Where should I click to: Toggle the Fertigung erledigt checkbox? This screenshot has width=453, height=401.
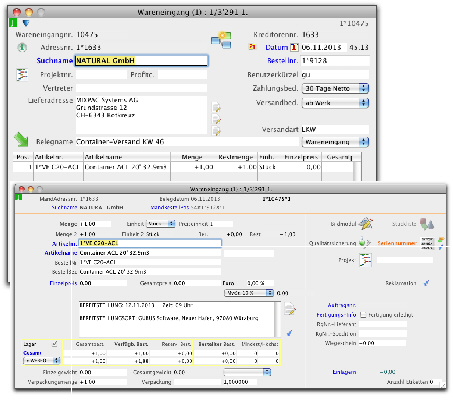(x=363, y=315)
